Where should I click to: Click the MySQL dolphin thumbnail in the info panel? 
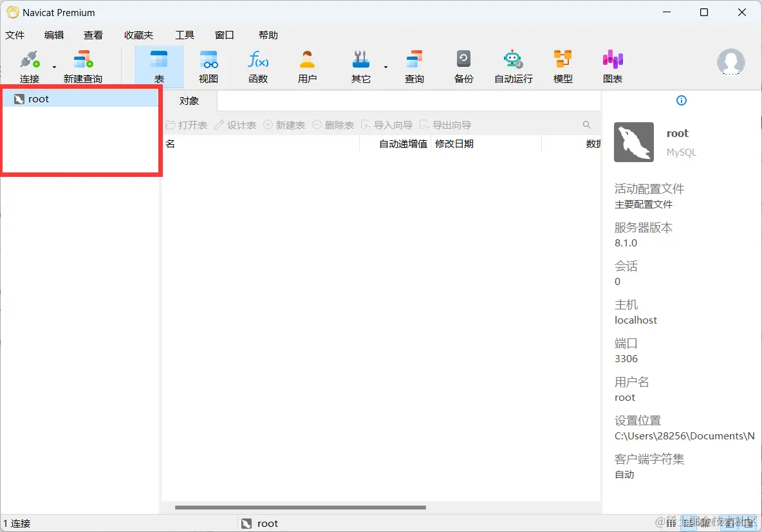(x=634, y=142)
